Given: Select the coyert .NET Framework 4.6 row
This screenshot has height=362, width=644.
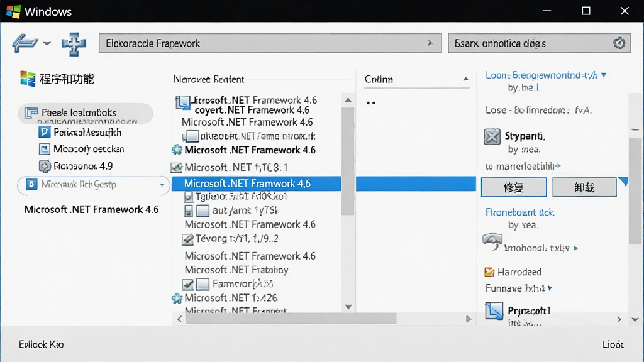Looking at the screenshot, I should 252,110.
